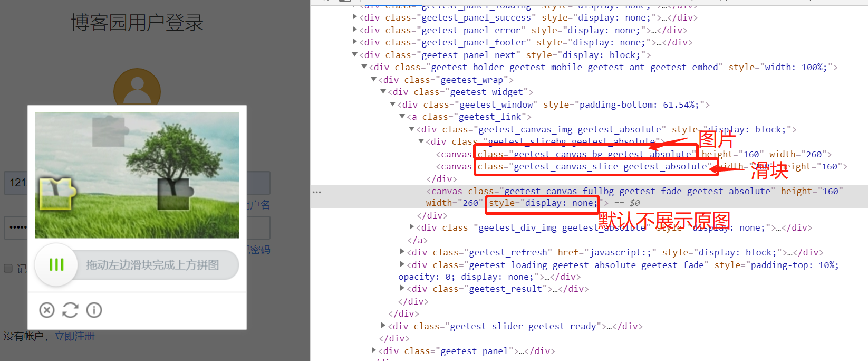Expand the geetest_loading div node
This screenshot has width=868, height=361.
[402, 264]
